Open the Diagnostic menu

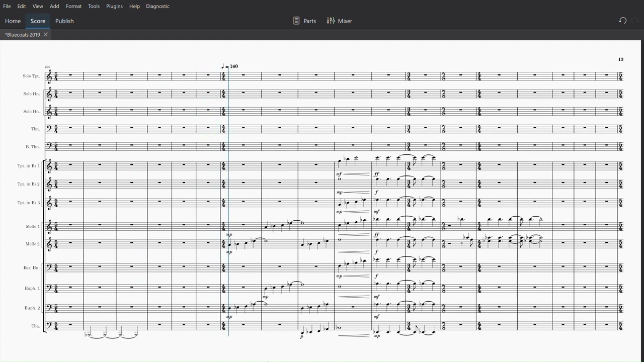tap(157, 6)
